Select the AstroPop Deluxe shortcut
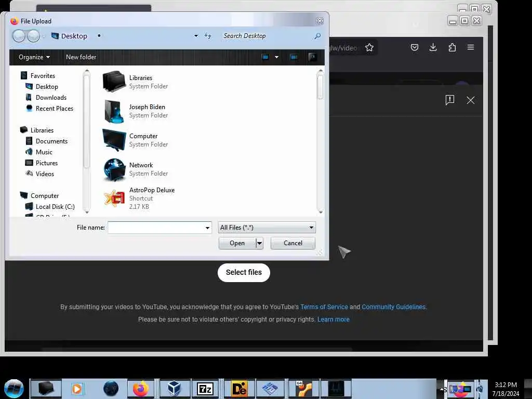 pyautogui.click(x=139, y=198)
